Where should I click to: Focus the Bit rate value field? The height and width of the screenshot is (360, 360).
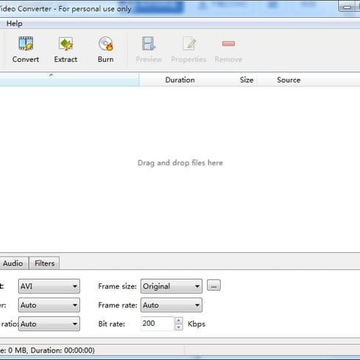[x=157, y=324]
